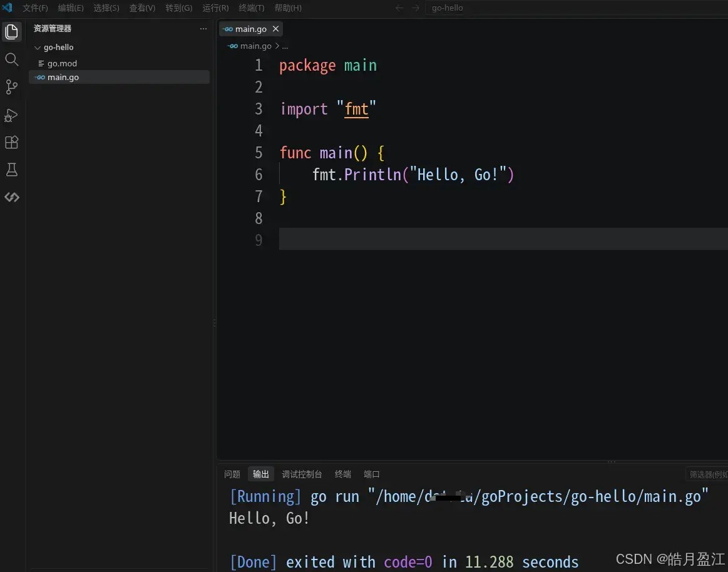Open the 文件(F) menu

point(35,8)
